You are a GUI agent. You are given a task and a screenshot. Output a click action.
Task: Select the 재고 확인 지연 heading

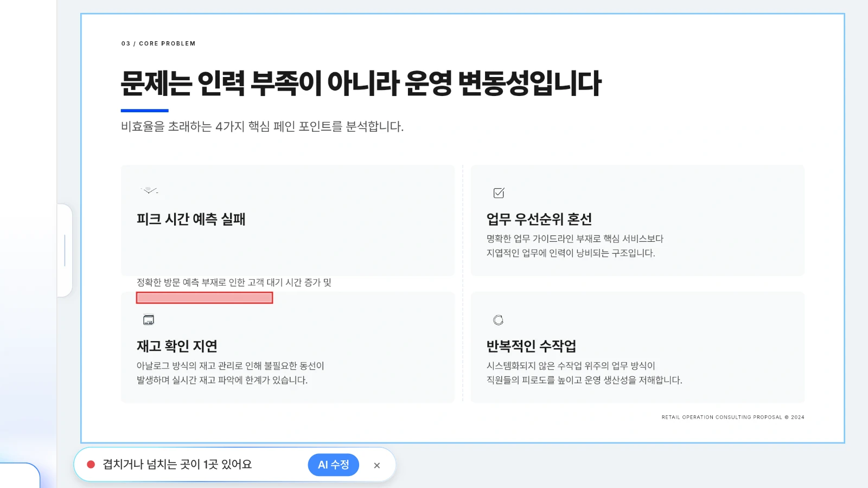coord(177,346)
